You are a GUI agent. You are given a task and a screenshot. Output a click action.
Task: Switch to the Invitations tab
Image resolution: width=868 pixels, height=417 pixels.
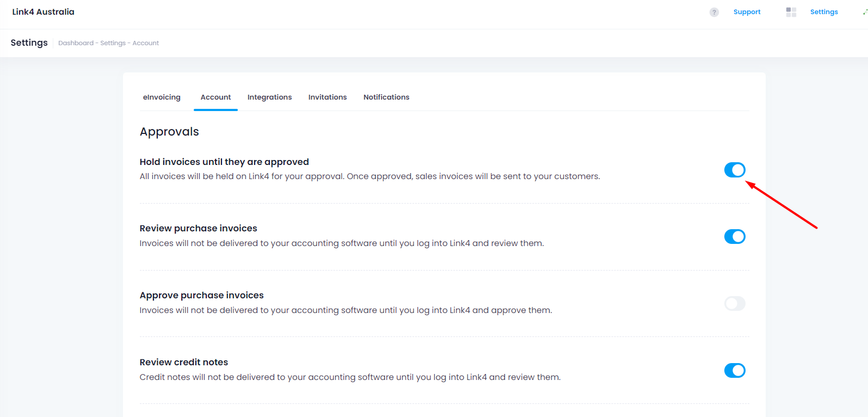click(x=328, y=97)
